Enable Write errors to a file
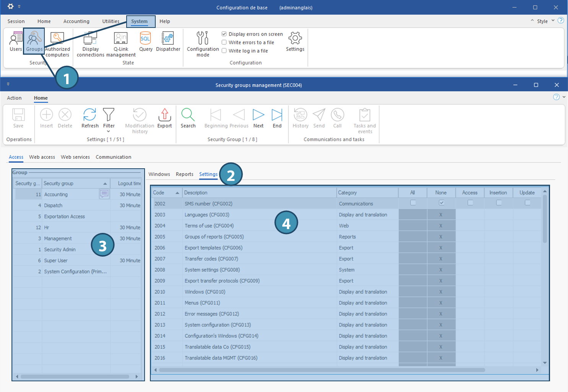 click(224, 42)
